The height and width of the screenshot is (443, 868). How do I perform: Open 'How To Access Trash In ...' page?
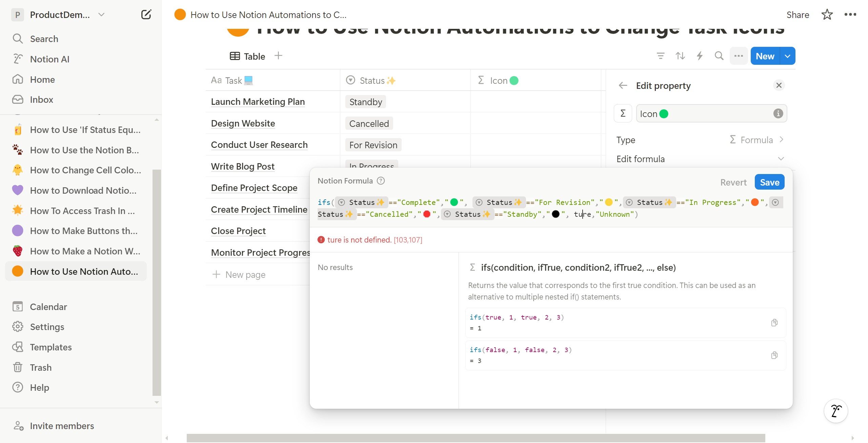76,211
